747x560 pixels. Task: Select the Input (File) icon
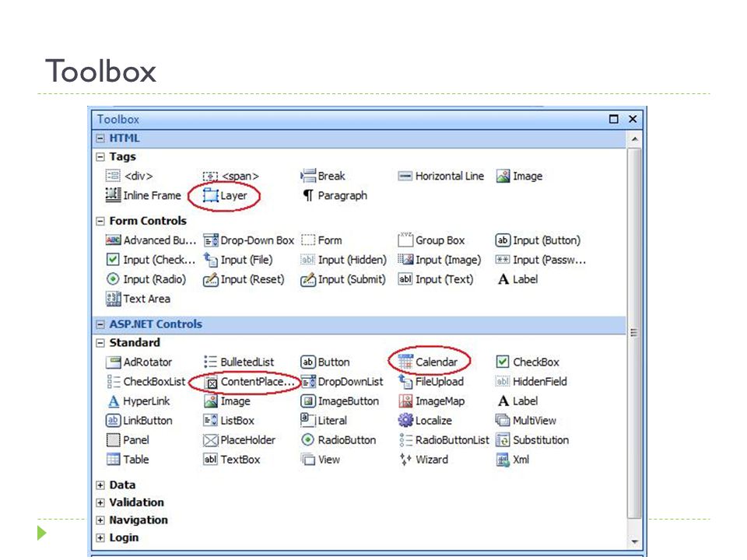pos(211,260)
